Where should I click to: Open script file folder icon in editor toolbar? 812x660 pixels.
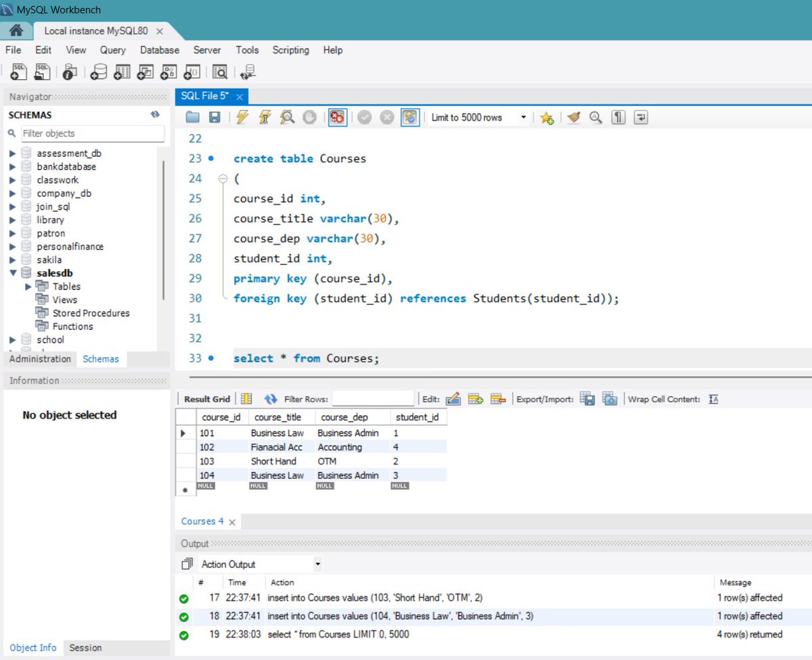pos(193,118)
